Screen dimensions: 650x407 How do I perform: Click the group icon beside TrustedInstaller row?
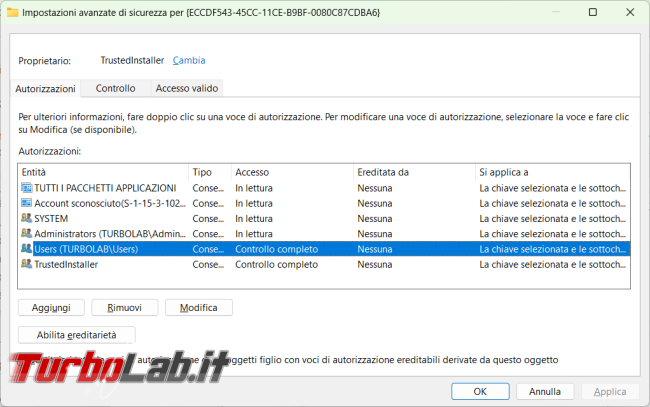[27, 264]
